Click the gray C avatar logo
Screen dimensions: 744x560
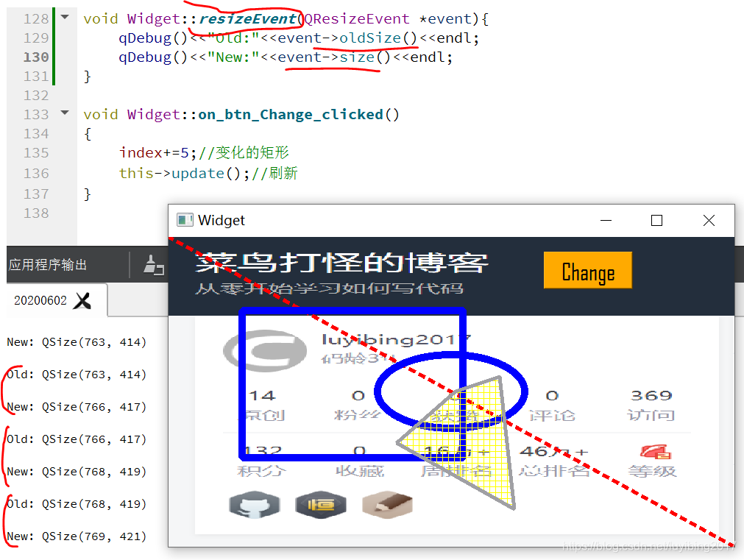pos(264,351)
